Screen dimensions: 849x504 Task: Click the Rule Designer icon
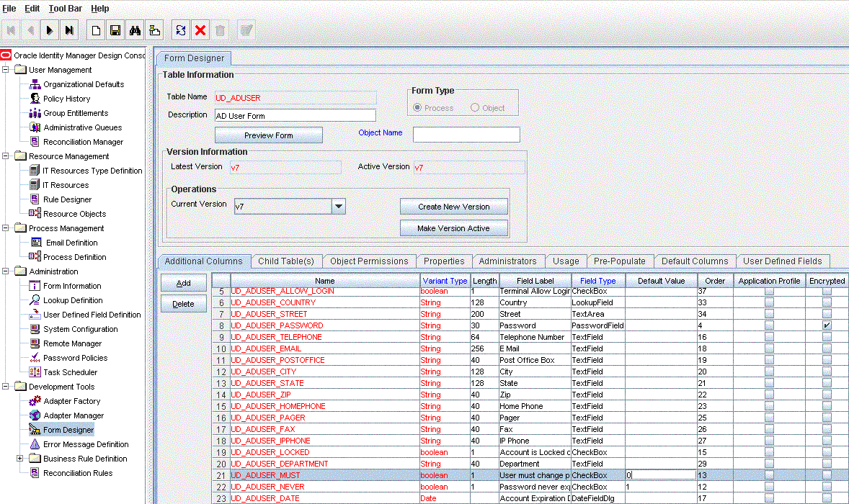pos(35,199)
